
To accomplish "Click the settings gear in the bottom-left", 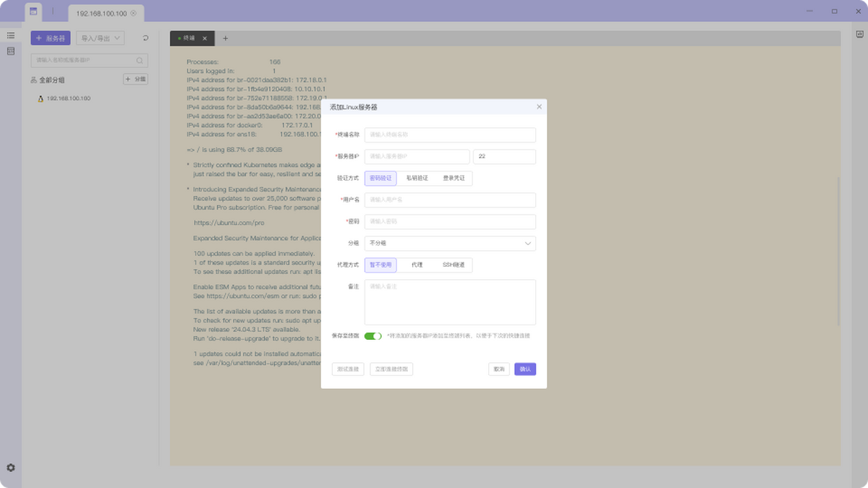I will tap(11, 468).
